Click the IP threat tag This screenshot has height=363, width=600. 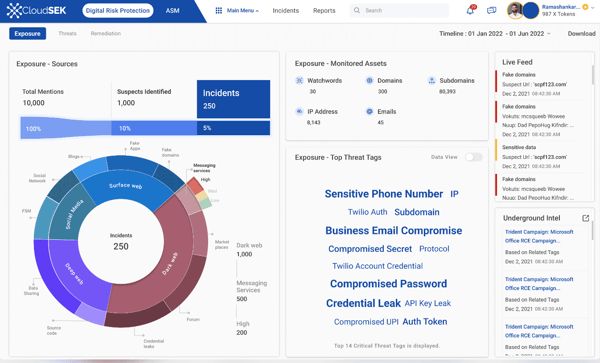pos(454,194)
